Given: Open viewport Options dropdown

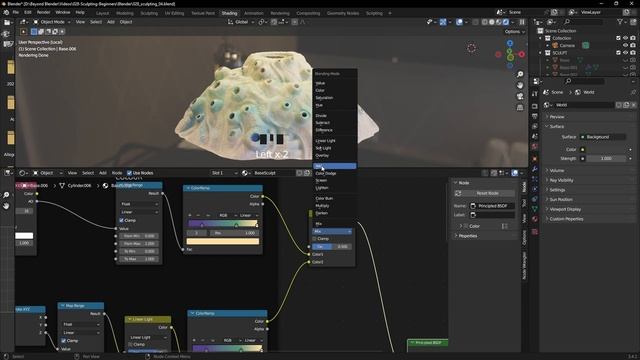Looking at the screenshot, I should [x=514, y=31].
